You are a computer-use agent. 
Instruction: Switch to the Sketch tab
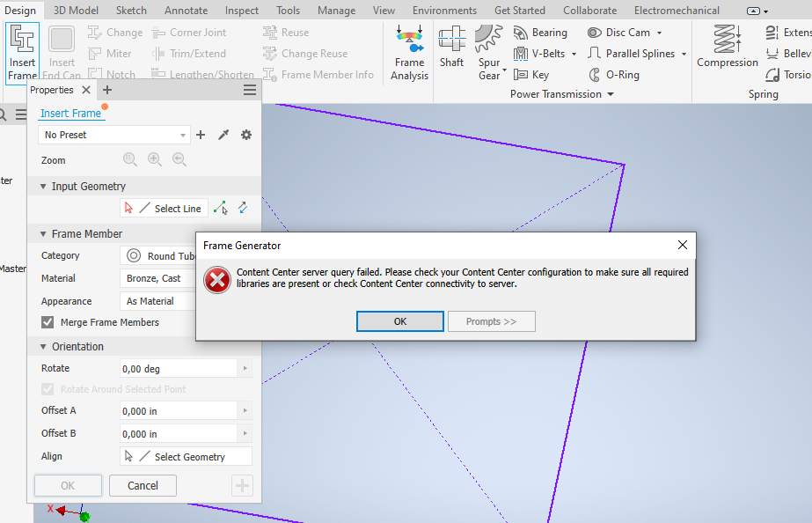(x=131, y=11)
